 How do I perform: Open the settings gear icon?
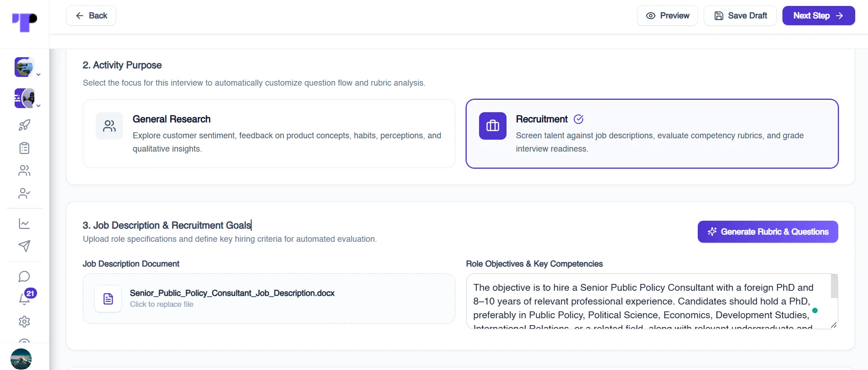pyautogui.click(x=24, y=321)
